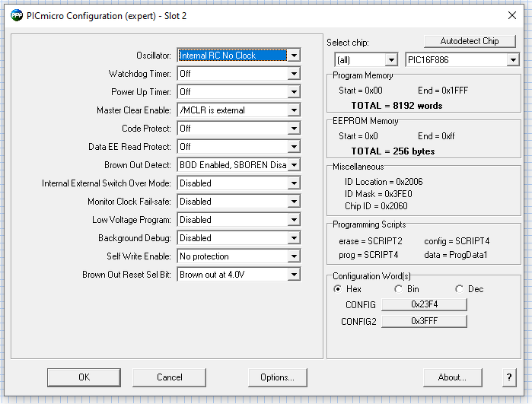Click the 'Low Voltage Program:' label

coord(132,220)
